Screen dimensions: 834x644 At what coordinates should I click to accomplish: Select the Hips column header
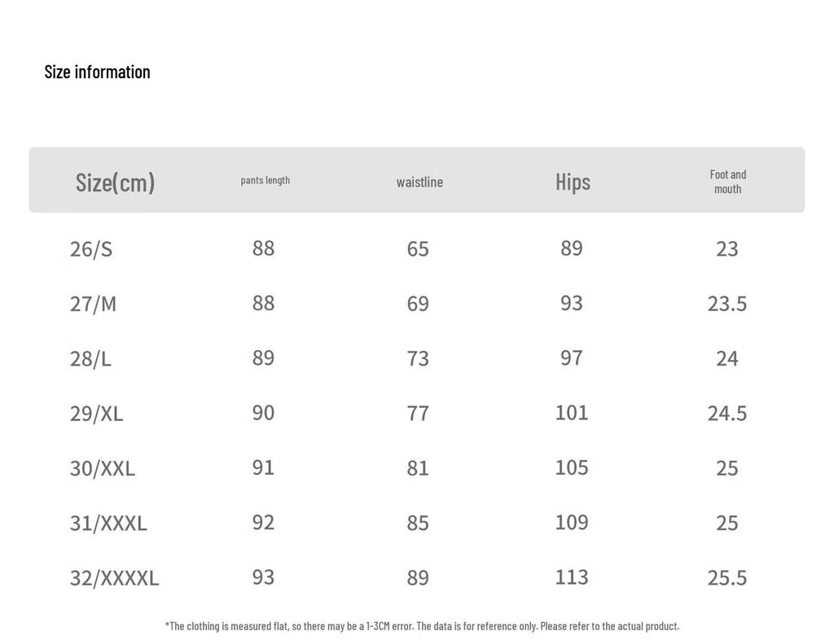coord(573,182)
